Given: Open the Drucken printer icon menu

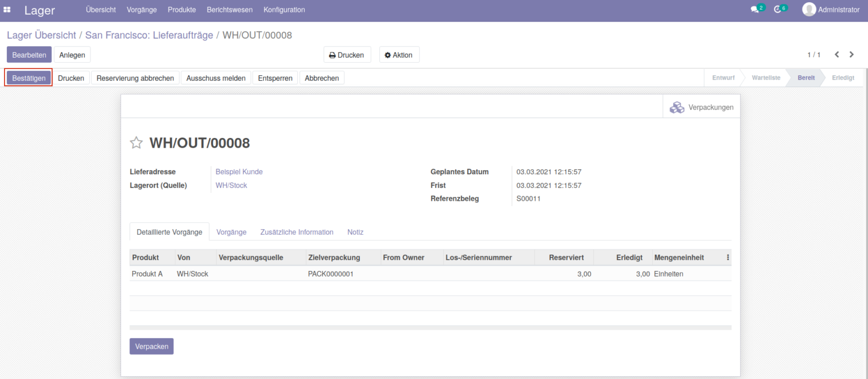Looking at the screenshot, I should pos(347,54).
